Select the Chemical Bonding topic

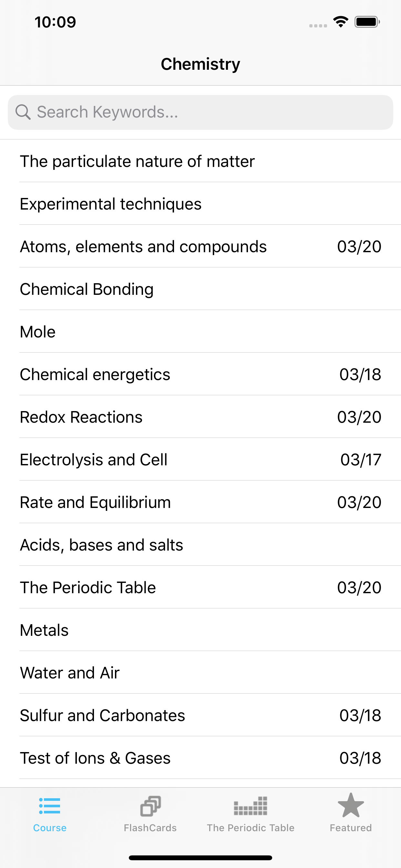200,289
